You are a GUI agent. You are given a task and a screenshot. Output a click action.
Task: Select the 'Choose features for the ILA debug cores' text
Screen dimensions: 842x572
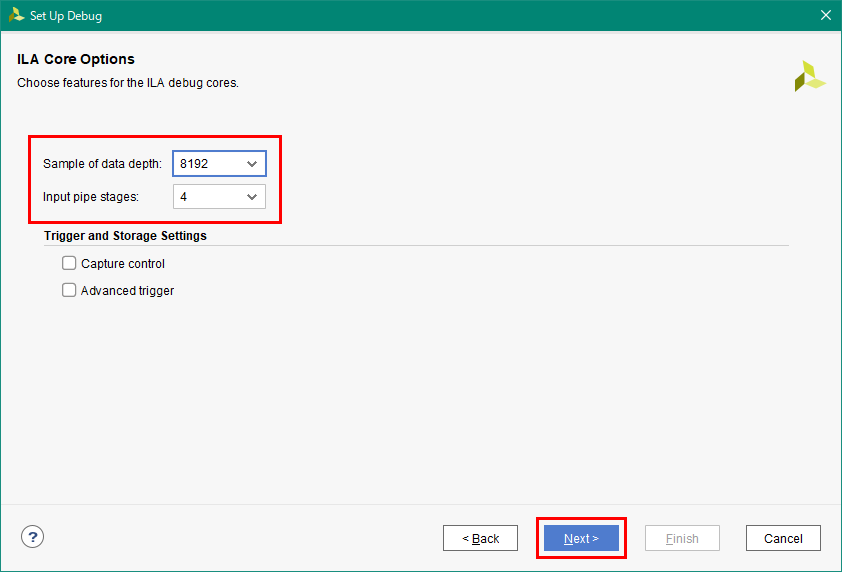(128, 83)
